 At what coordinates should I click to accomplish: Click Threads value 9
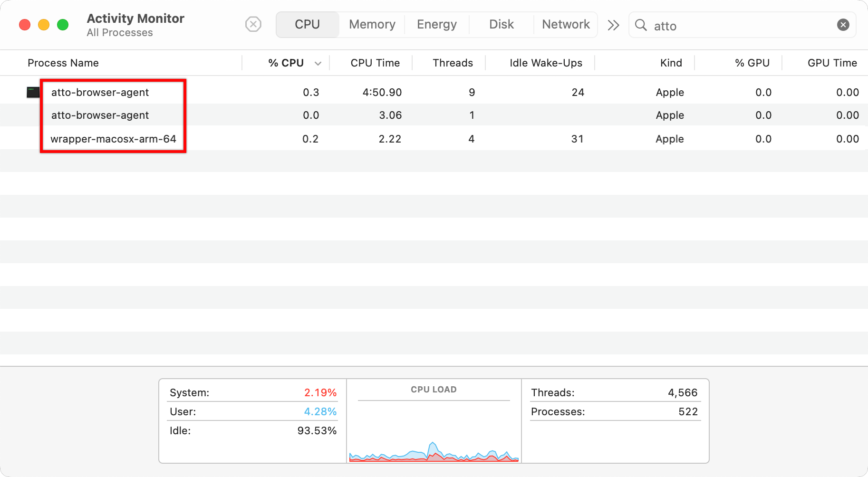pyautogui.click(x=472, y=92)
